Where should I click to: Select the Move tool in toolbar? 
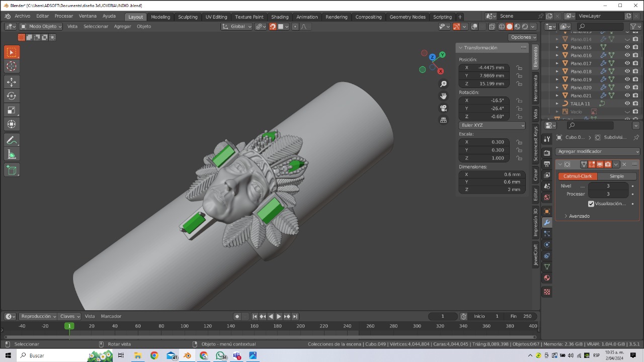pyautogui.click(x=12, y=82)
